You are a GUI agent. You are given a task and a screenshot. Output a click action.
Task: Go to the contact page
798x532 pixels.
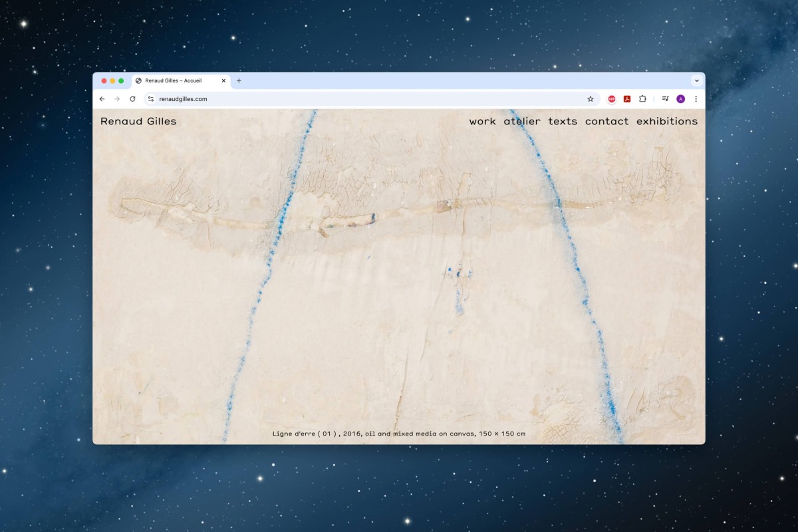point(606,121)
